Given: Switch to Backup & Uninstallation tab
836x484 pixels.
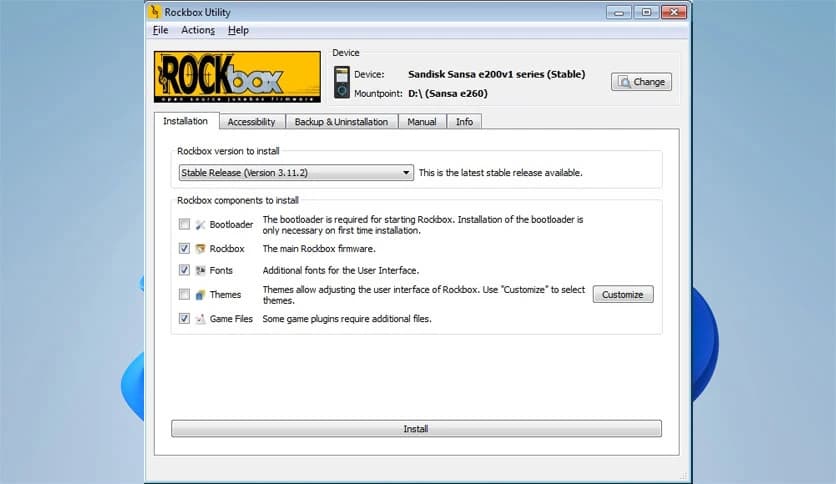Looking at the screenshot, I should (341, 122).
